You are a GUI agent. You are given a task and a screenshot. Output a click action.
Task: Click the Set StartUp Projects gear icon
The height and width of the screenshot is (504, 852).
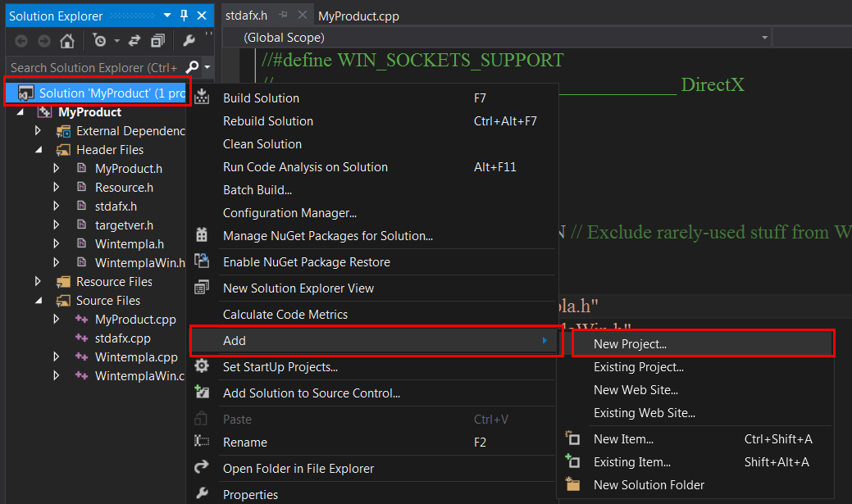202,366
